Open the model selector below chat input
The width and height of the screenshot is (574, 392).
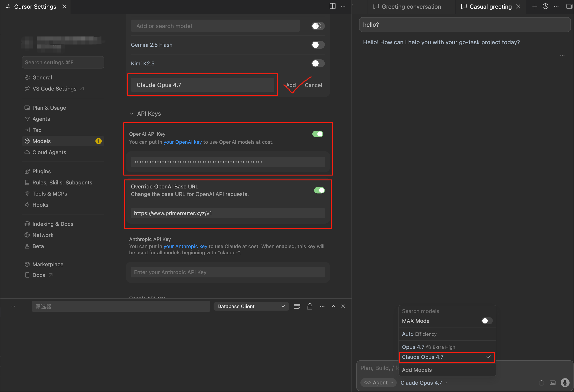click(x=424, y=383)
